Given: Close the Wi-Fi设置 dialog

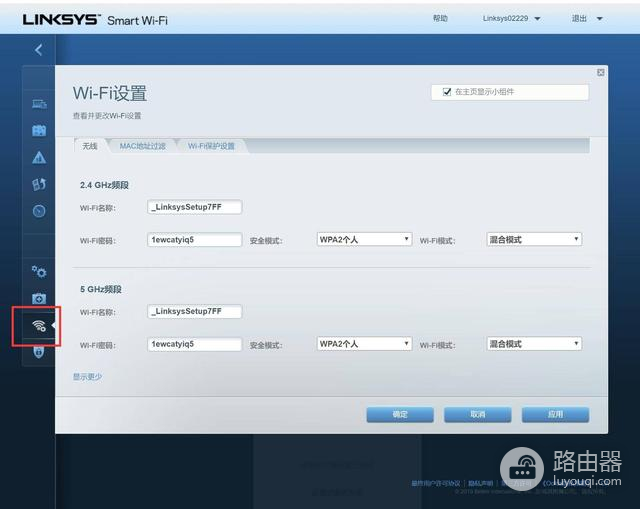Looking at the screenshot, I should [600, 72].
